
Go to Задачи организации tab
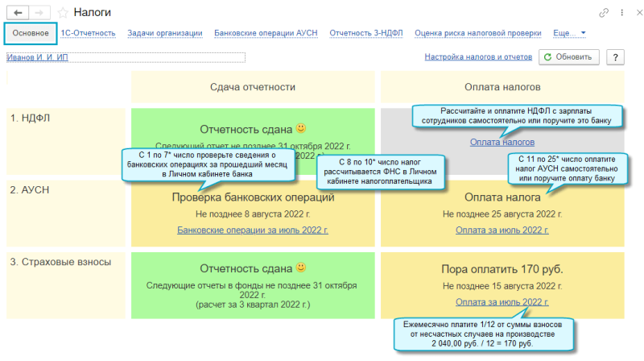(165, 33)
